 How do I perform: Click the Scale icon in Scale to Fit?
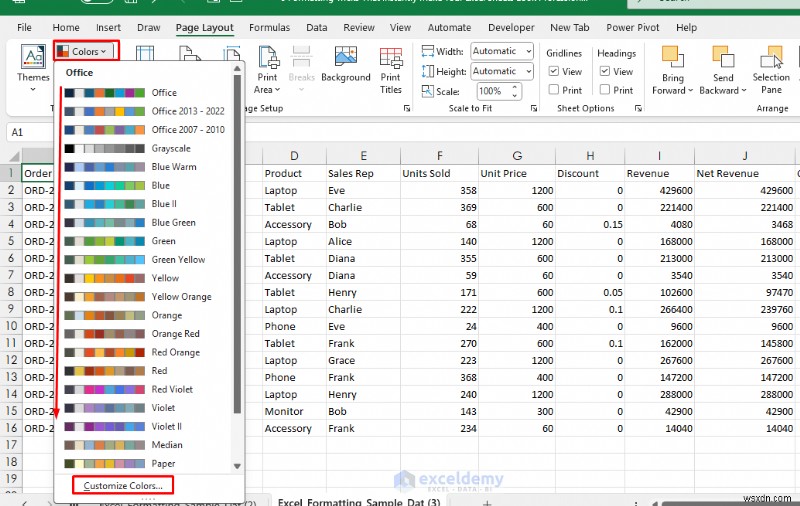[428, 91]
